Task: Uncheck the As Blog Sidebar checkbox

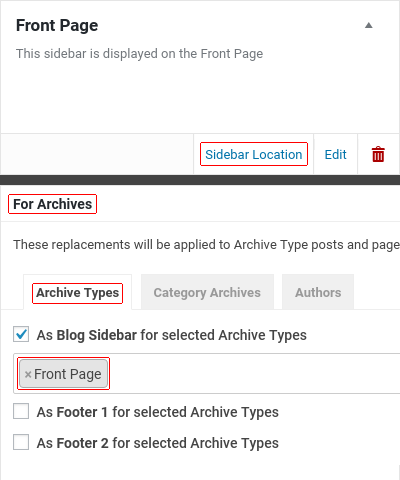Action: tap(21, 334)
